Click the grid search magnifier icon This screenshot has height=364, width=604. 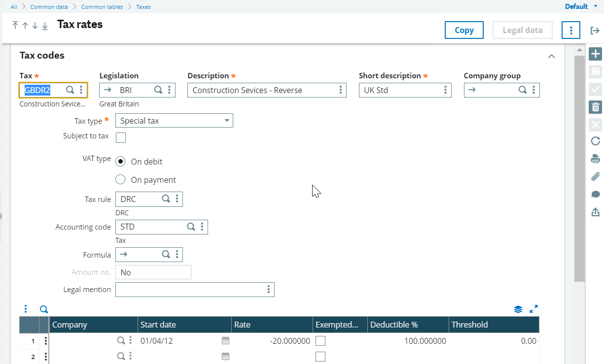pyautogui.click(x=44, y=309)
